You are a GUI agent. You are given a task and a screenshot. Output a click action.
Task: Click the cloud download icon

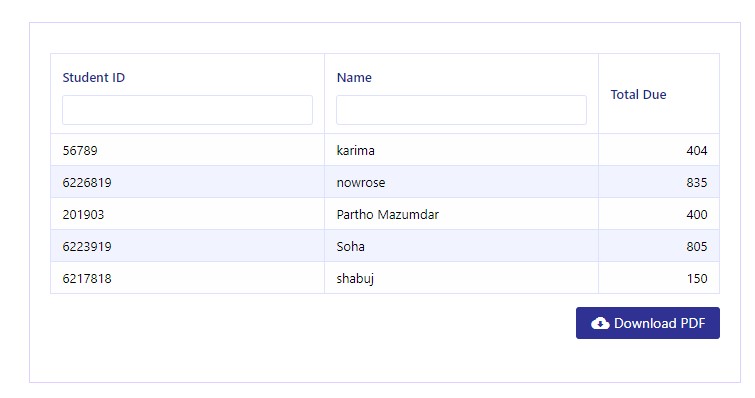pos(600,323)
